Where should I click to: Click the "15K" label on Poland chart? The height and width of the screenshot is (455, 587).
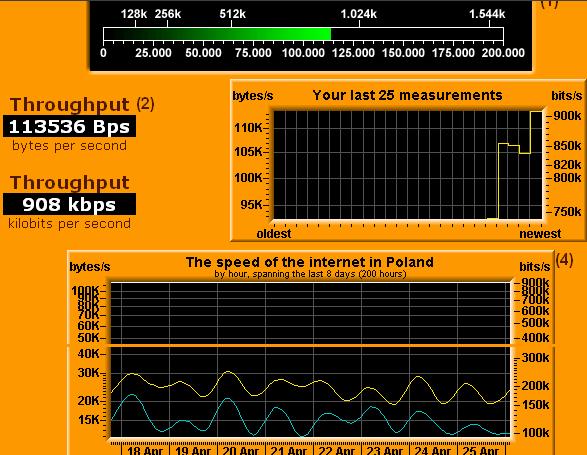click(x=88, y=420)
